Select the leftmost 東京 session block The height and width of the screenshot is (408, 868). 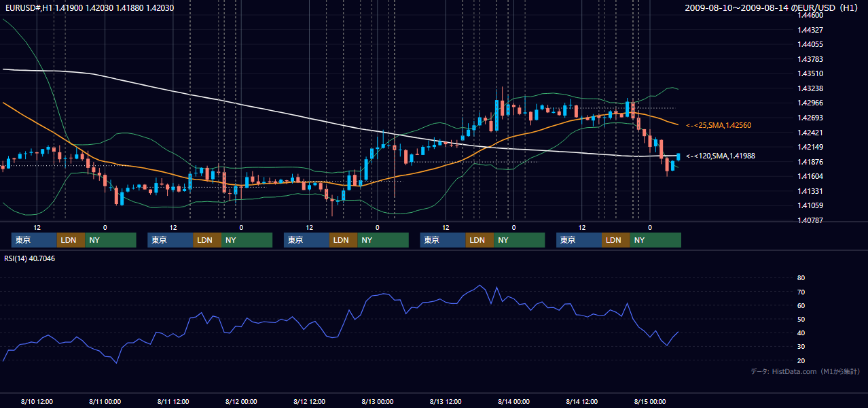click(34, 240)
